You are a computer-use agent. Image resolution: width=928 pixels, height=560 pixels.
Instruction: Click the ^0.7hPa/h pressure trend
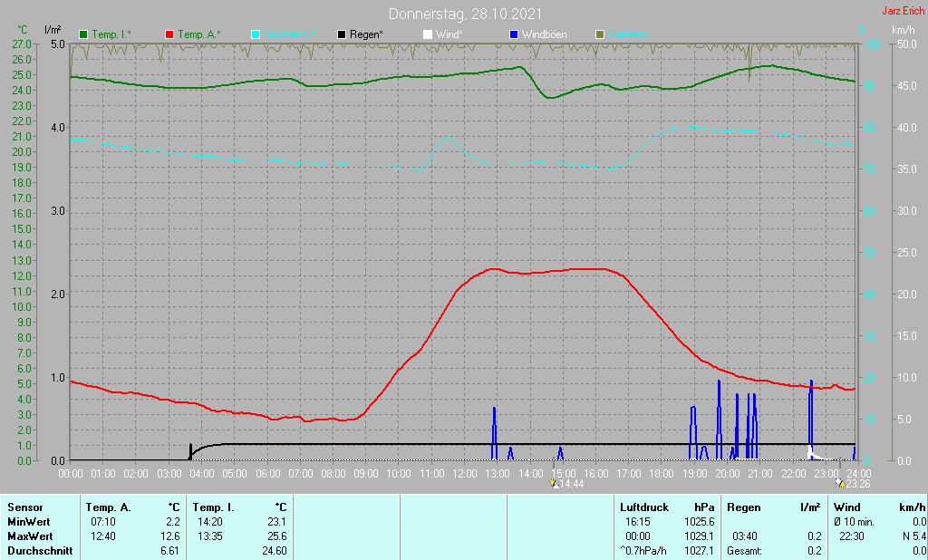click(x=643, y=551)
